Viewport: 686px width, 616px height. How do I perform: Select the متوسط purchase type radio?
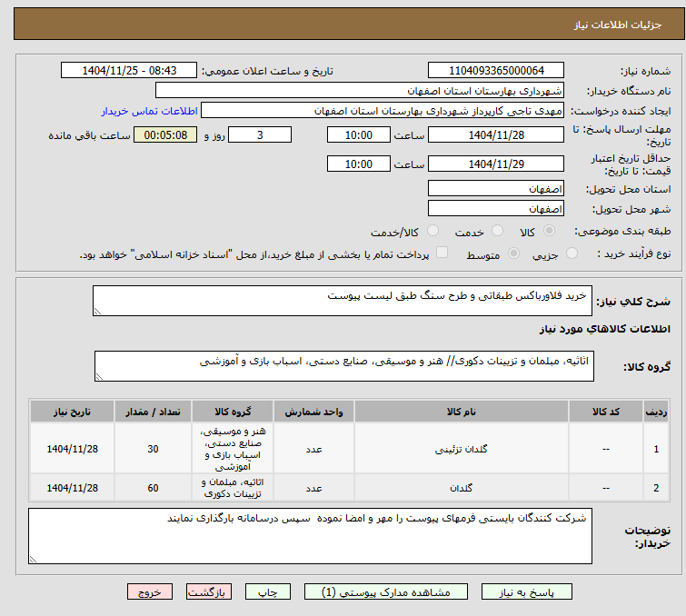(513, 253)
